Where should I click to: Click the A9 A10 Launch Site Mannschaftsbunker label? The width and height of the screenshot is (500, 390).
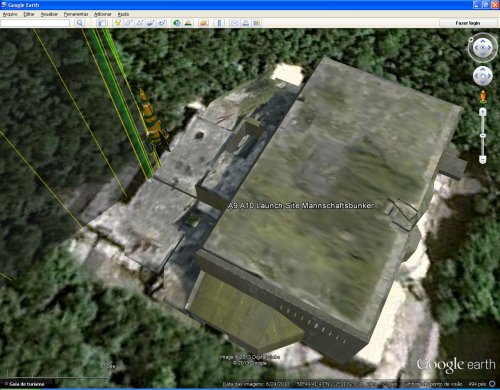(x=301, y=206)
